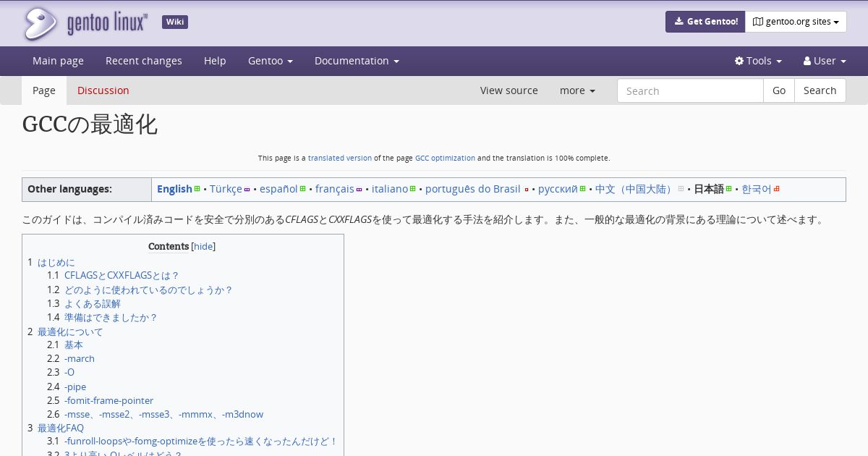The image size is (868, 456).
Task: Jump to 1.3 よくある誤解
Action: (93, 303)
